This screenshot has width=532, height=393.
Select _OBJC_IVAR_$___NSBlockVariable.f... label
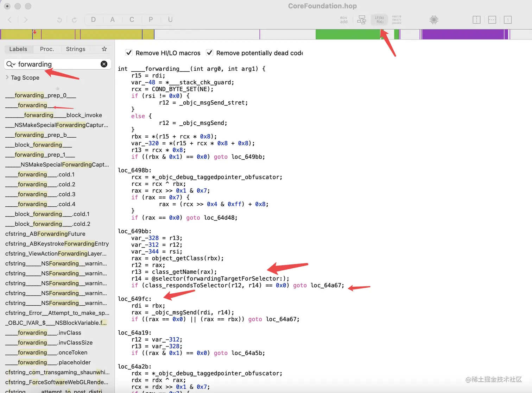point(56,323)
